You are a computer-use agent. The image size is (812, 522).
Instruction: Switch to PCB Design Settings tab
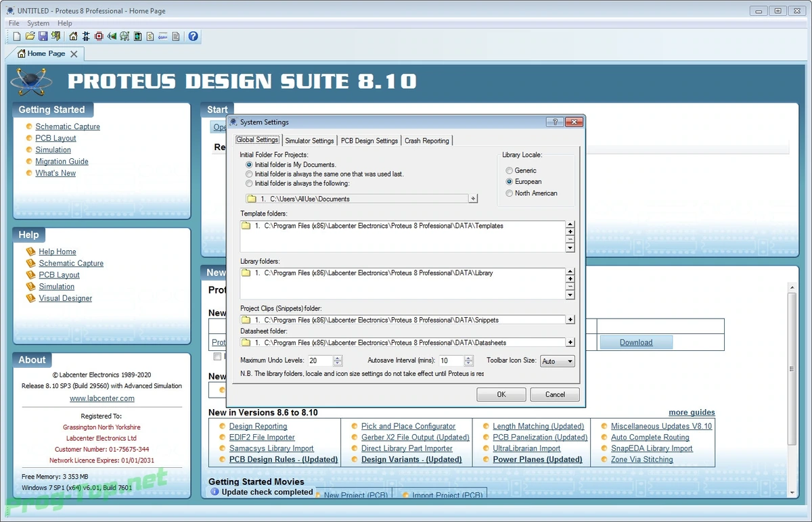click(369, 141)
